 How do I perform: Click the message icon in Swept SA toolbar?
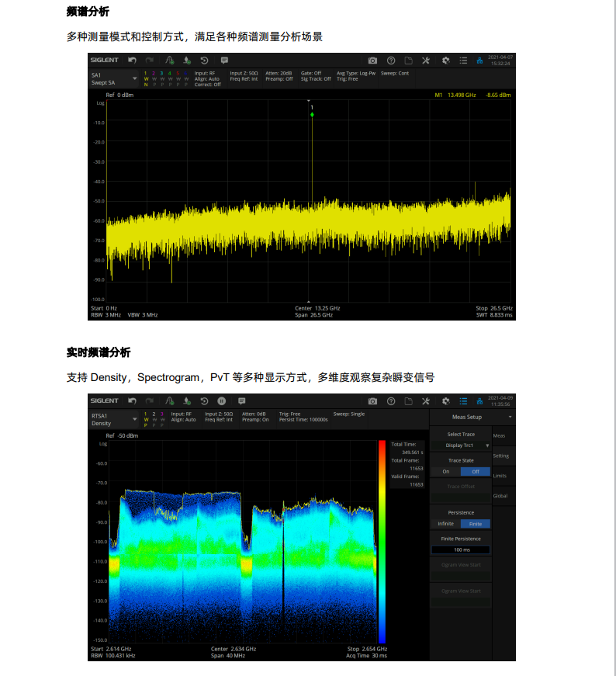224,60
